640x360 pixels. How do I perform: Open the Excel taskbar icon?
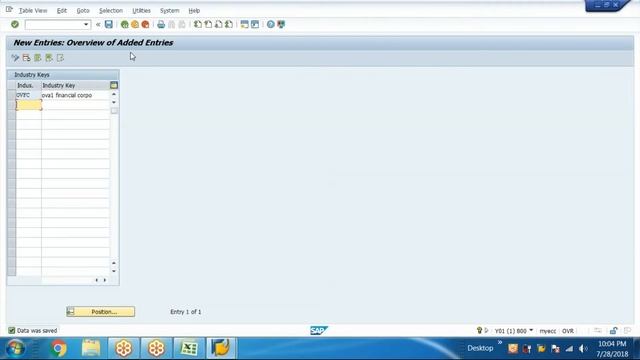[x=189, y=348]
